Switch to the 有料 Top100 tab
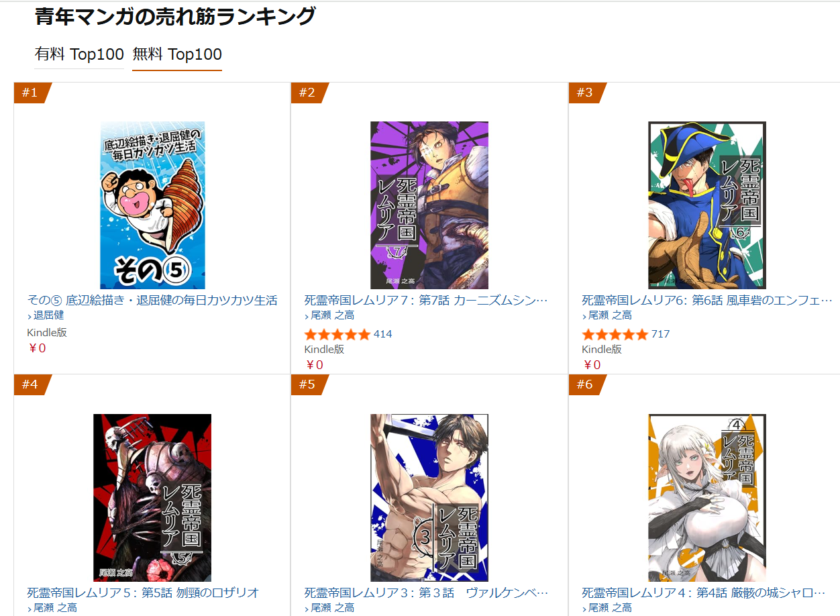This screenshot has width=840, height=616. click(79, 54)
